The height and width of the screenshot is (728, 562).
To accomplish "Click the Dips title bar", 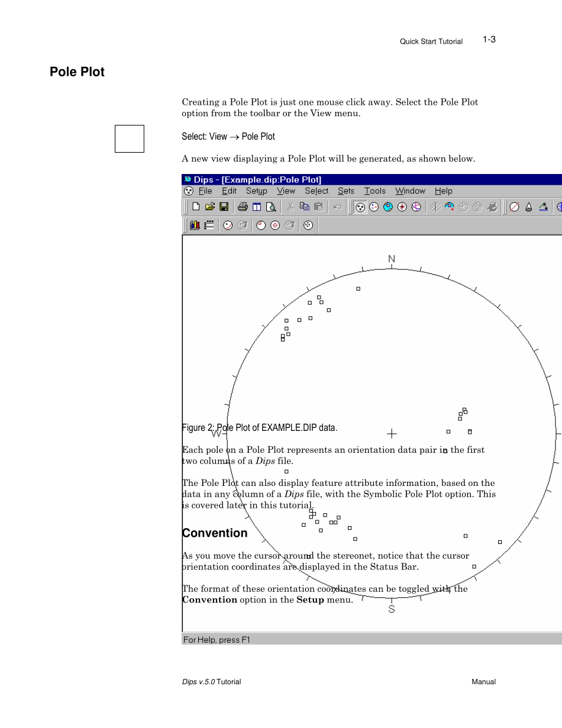I will point(372,179).
